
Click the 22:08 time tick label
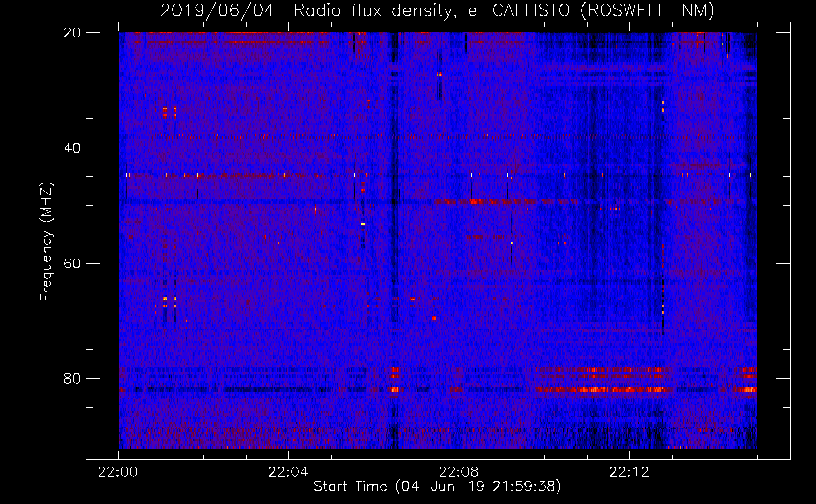459,472
